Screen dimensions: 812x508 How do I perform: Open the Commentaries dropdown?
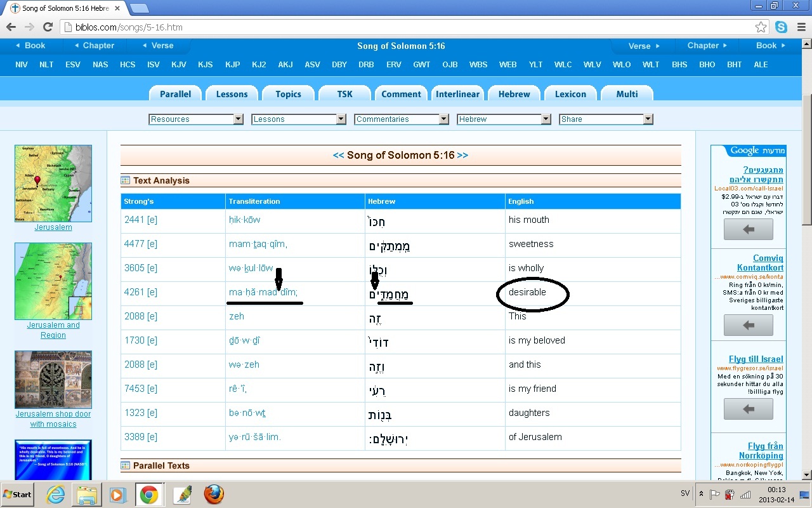tap(402, 119)
